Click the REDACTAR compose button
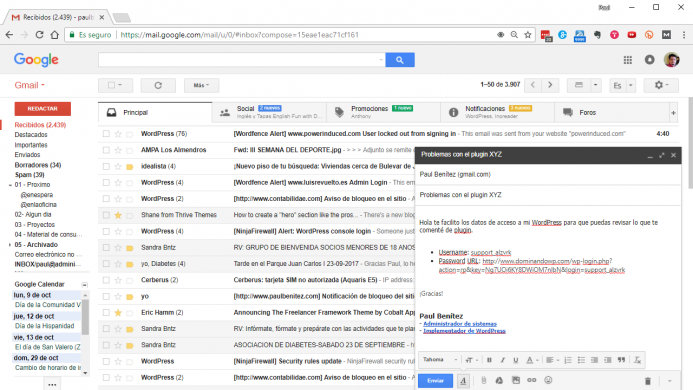This screenshot has height=390, width=693. click(x=42, y=109)
